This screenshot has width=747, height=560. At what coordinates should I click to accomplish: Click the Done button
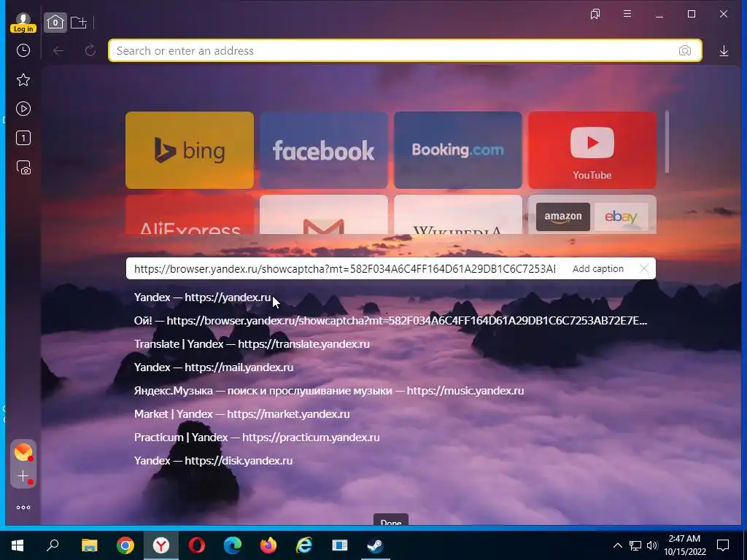tap(391, 520)
